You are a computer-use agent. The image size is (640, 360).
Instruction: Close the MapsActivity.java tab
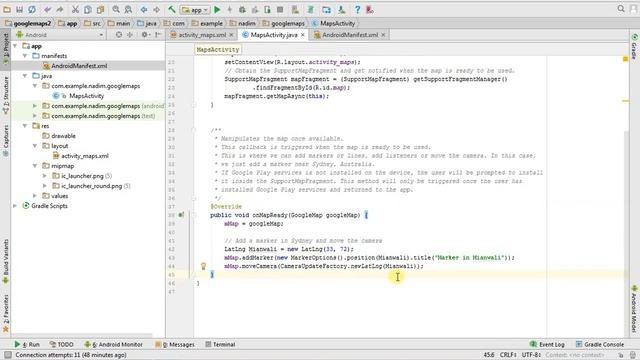click(x=302, y=35)
